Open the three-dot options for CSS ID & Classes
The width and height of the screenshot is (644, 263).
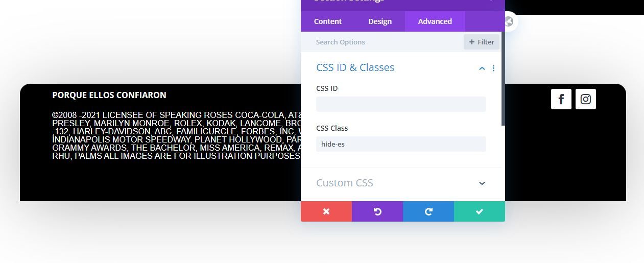[493, 68]
